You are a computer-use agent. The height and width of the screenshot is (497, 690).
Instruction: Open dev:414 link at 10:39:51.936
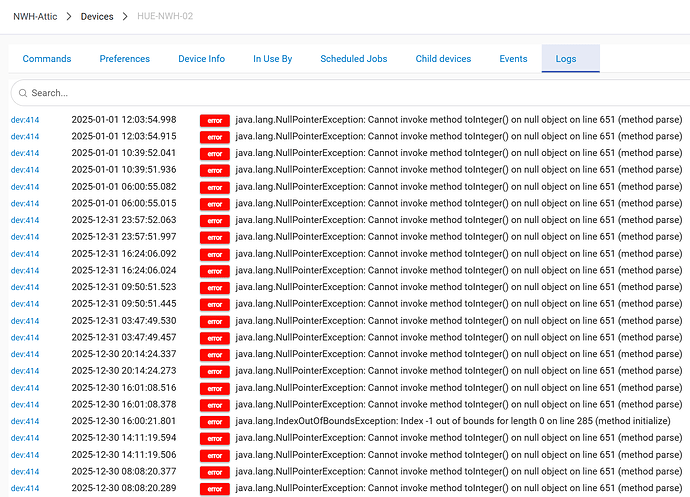pyautogui.click(x=25, y=170)
